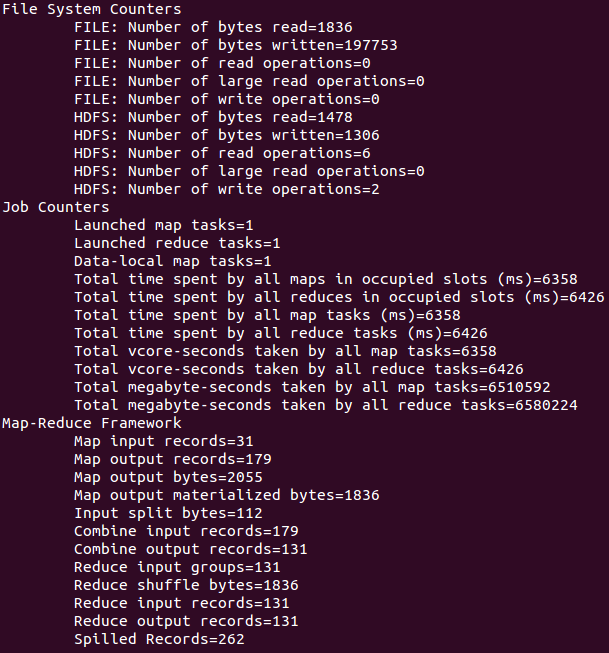Click the "Data-local map tasks=1" line

pos(173,261)
